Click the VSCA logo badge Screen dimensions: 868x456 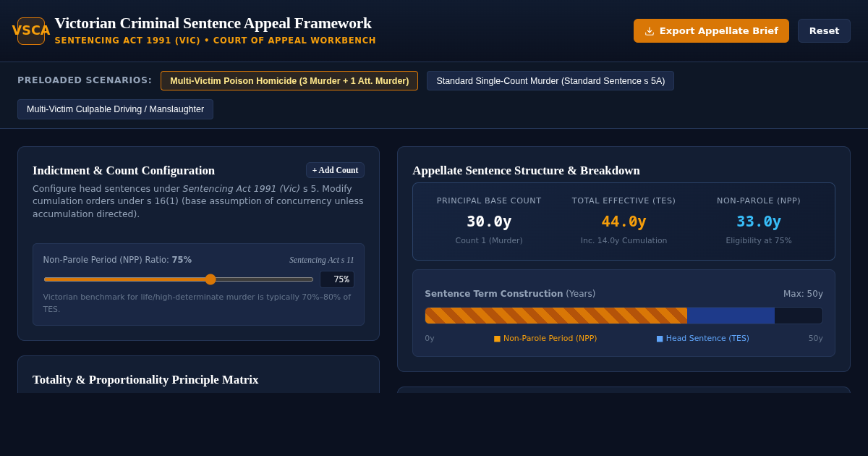[31, 31]
